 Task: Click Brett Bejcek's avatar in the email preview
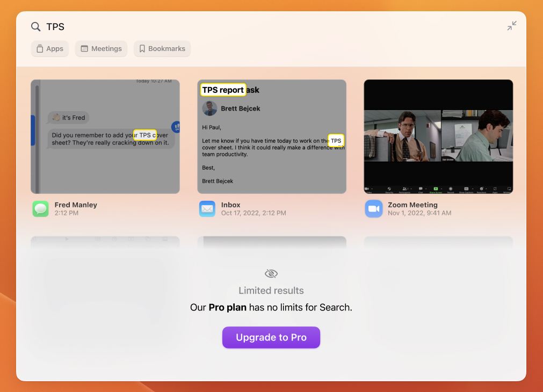209,108
